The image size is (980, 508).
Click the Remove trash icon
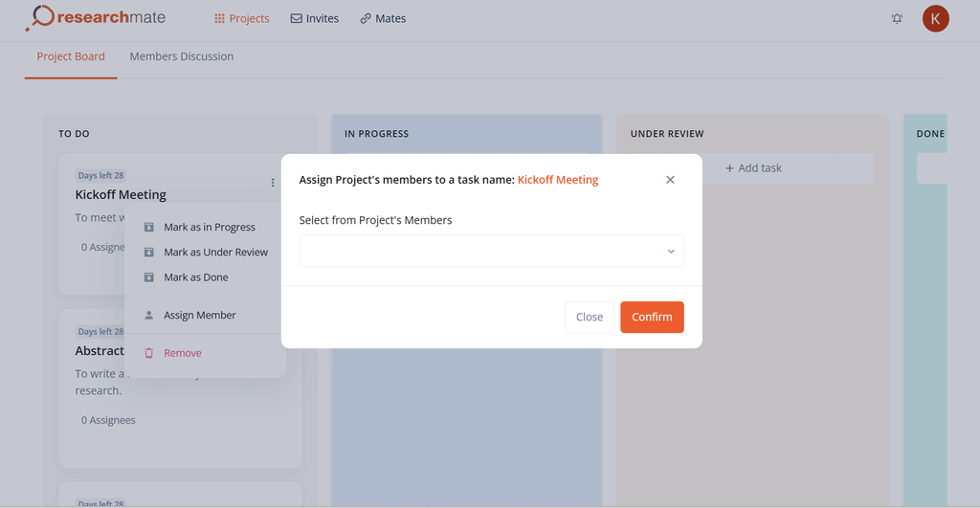148,353
